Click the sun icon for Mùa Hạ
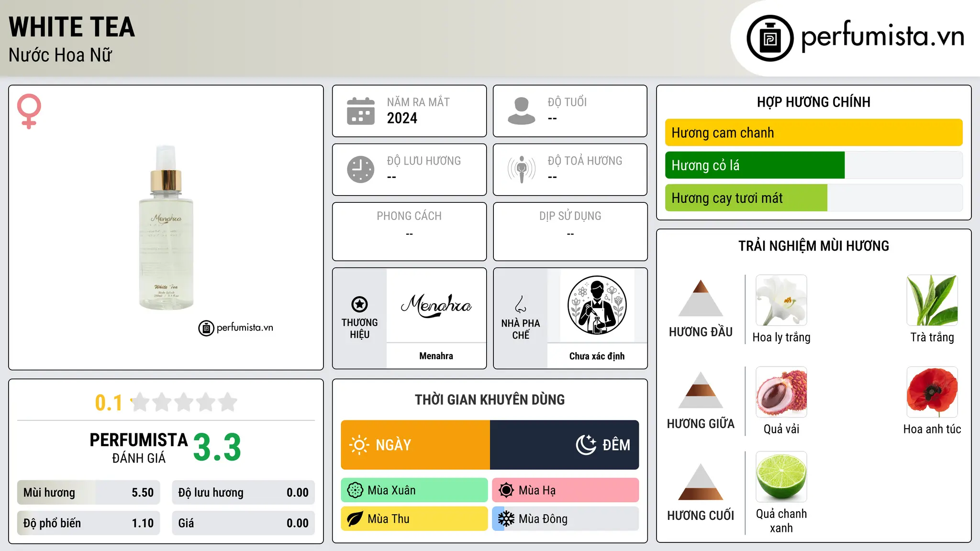The height and width of the screenshot is (551, 980). (x=506, y=490)
